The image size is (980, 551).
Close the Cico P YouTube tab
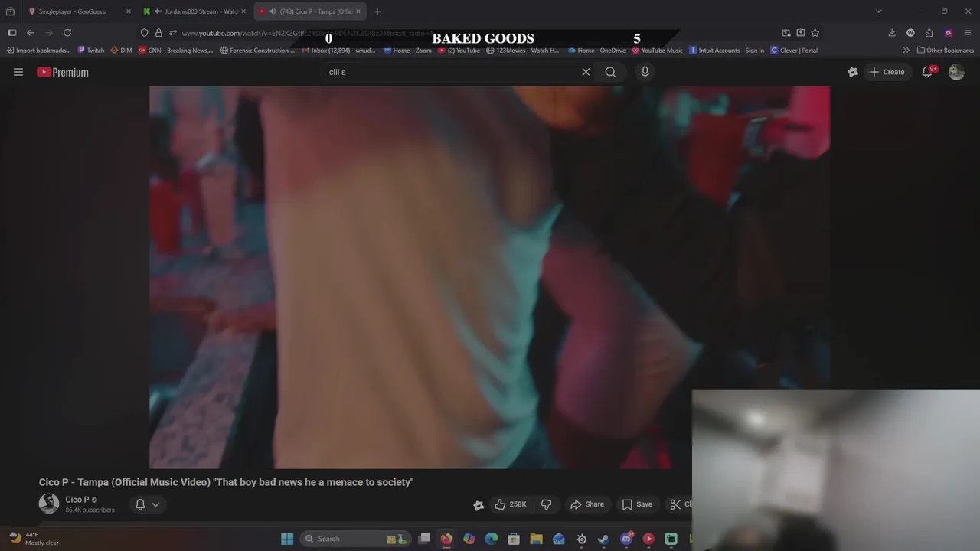click(358, 11)
